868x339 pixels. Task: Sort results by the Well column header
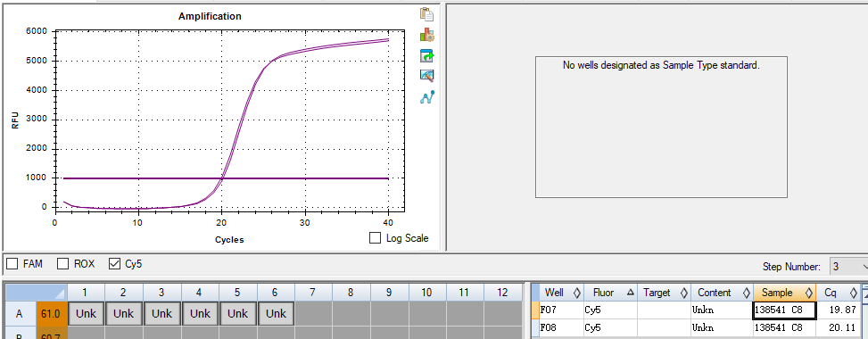point(561,293)
